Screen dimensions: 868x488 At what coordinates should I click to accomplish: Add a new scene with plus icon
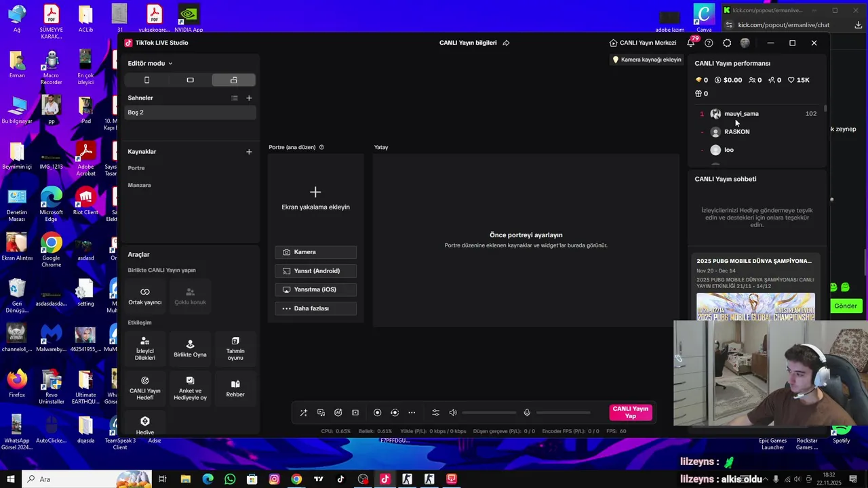(249, 98)
